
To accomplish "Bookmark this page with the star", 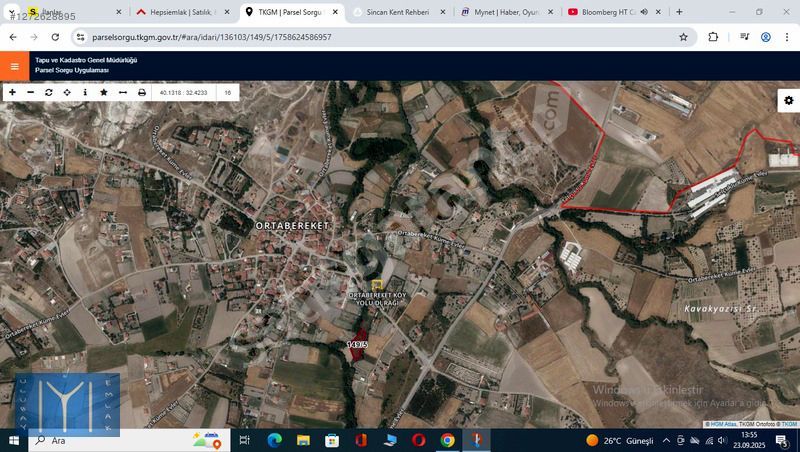I will point(683,37).
